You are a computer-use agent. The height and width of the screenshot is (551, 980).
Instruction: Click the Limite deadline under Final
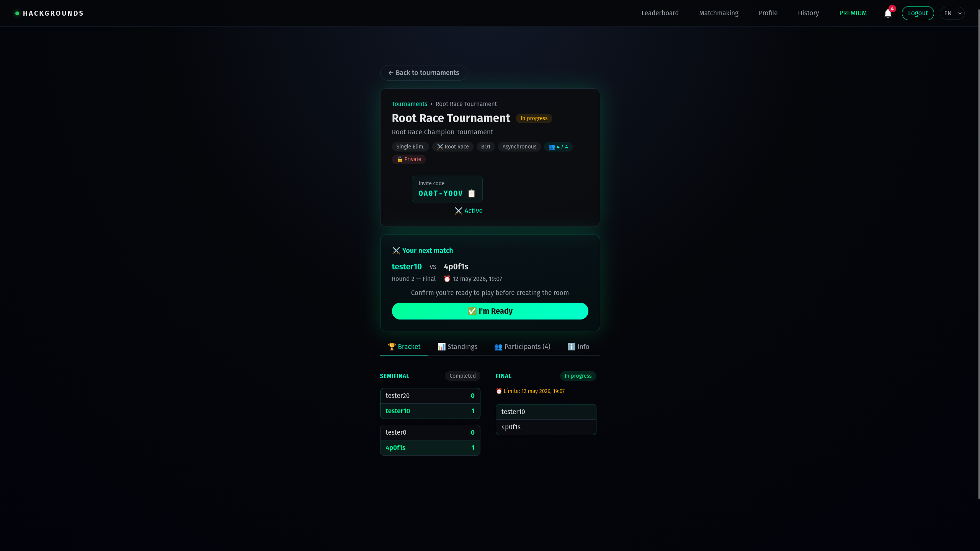pyautogui.click(x=530, y=391)
